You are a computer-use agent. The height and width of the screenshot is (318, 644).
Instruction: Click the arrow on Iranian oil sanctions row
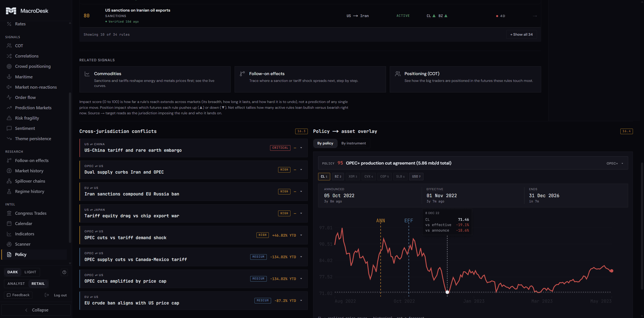tap(535, 16)
